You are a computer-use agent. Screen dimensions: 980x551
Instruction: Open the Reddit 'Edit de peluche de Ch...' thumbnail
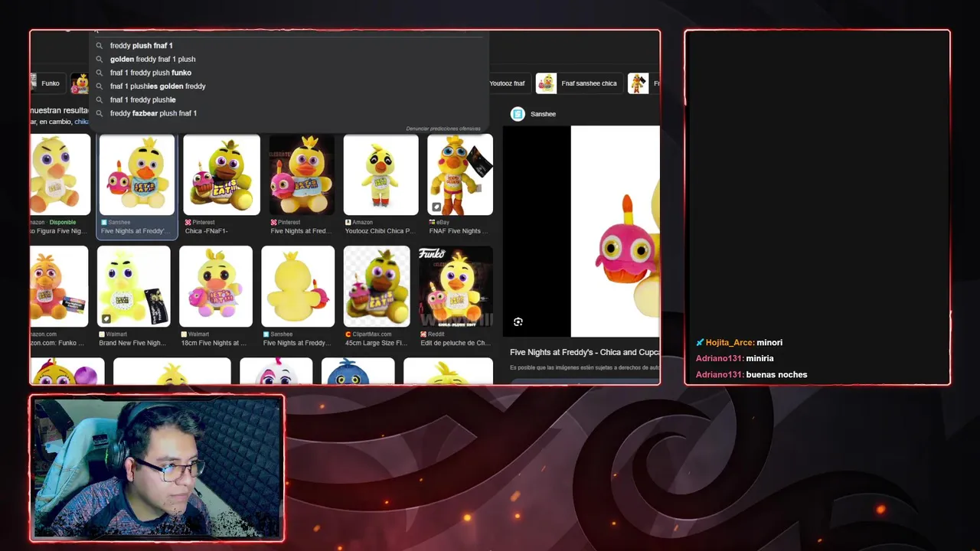point(456,286)
